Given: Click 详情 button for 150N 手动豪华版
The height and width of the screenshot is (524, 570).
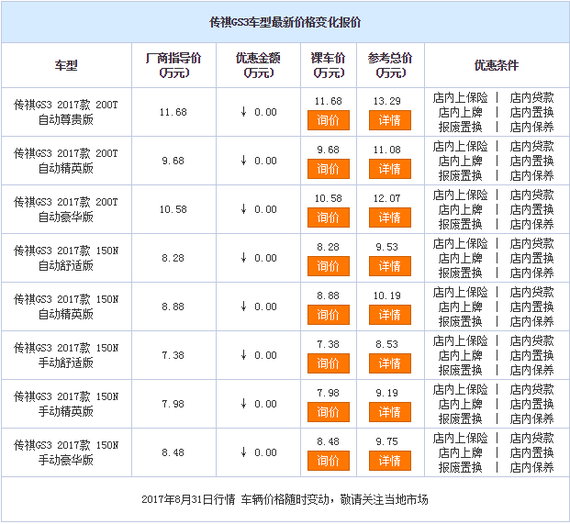Looking at the screenshot, I should [x=390, y=461].
